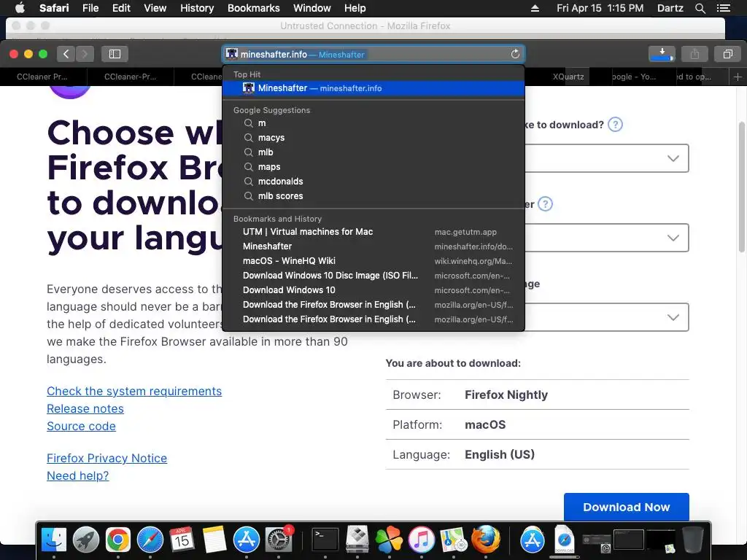Launch Firefox from the dock
The image size is (747, 560).
pyautogui.click(x=485, y=540)
